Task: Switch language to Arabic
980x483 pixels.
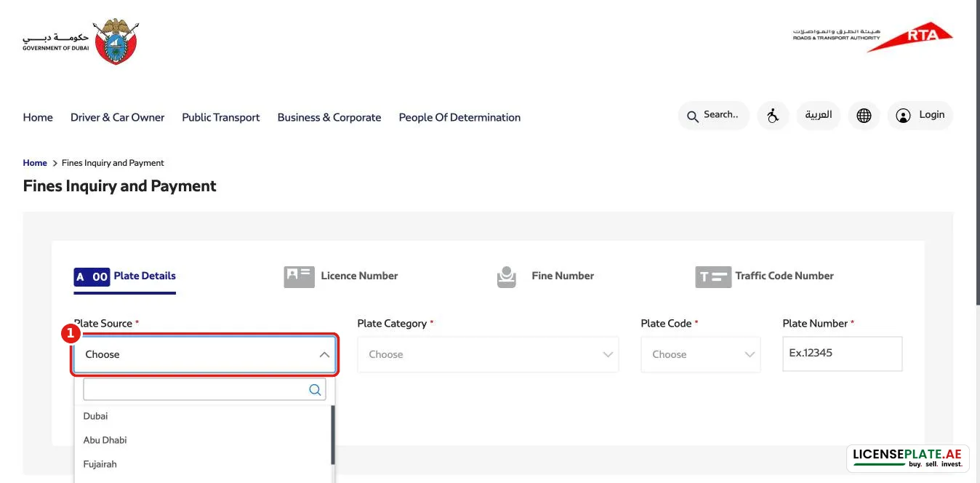Action: [x=819, y=116]
